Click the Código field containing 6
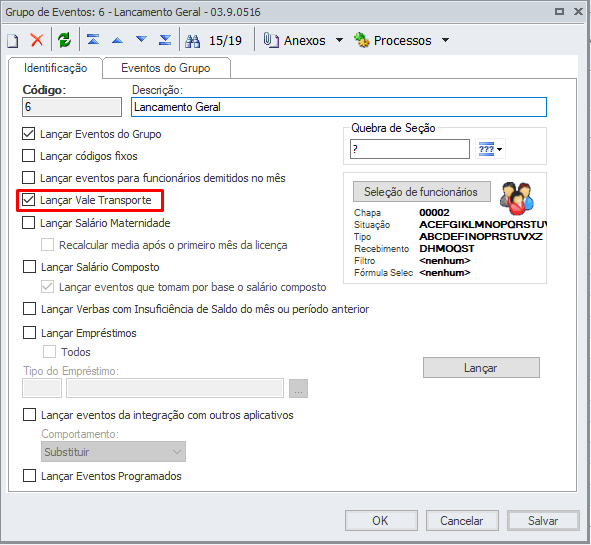 tap(72, 107)
